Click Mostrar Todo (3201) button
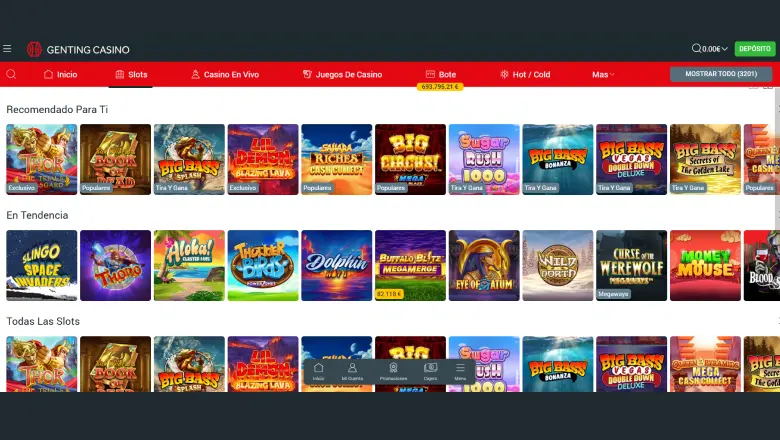The height and width of the screenshot is (440, 780). (x=721, y=74)
